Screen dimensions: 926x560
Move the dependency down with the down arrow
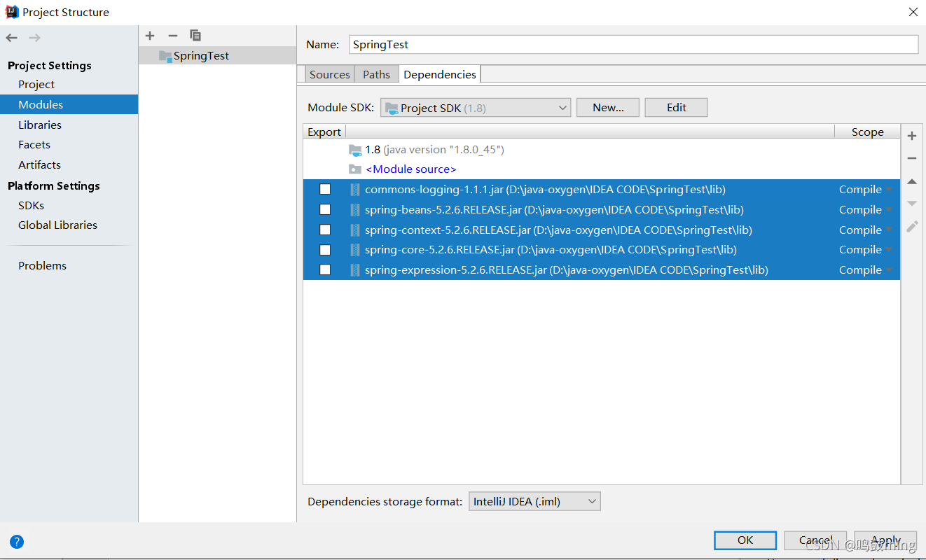coord(912,204)
